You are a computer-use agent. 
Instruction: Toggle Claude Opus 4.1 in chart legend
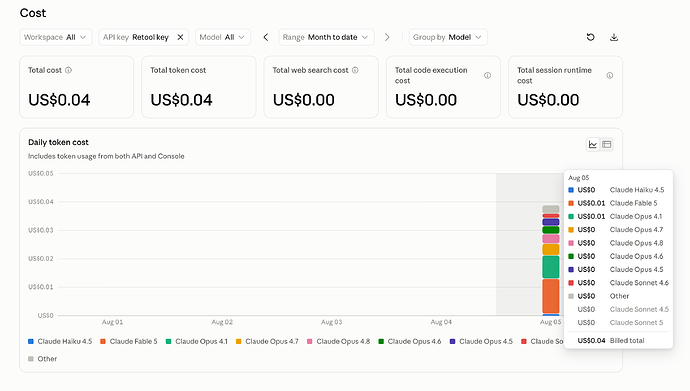(197, 341)
